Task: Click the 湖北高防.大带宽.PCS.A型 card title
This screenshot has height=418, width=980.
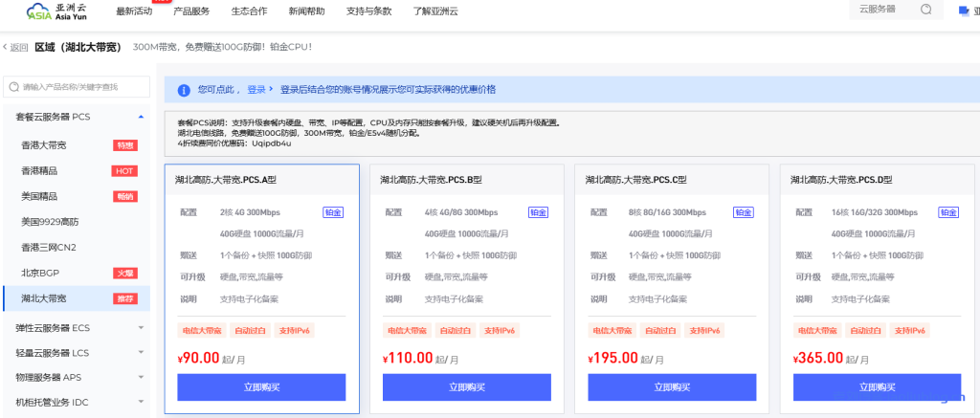Action: [226, 180]
